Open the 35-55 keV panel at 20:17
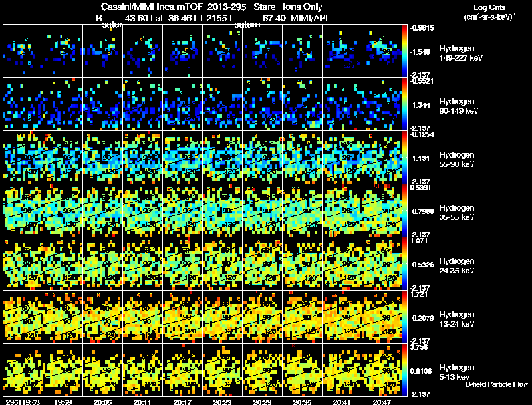Screen dimensions: 532x405 (182, 211)
